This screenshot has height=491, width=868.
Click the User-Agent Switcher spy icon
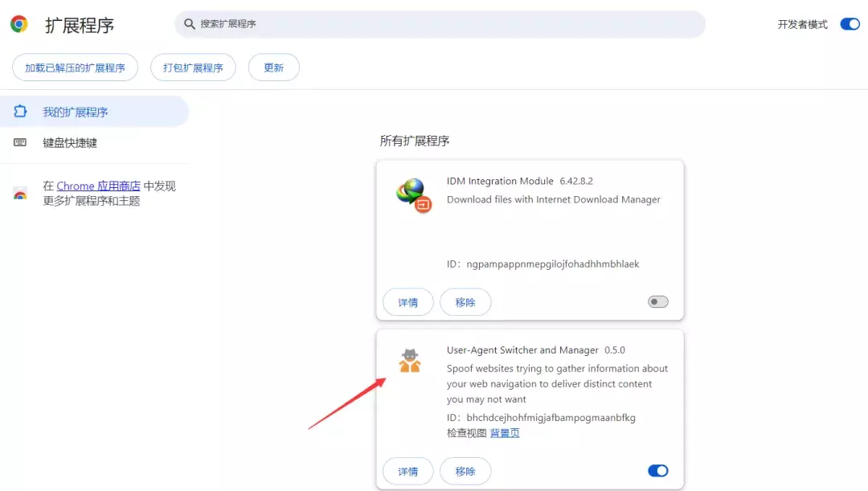(410, 360)
